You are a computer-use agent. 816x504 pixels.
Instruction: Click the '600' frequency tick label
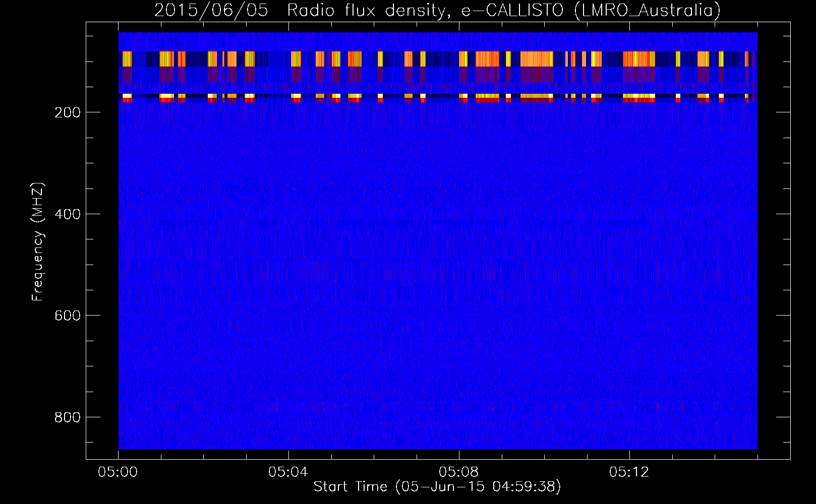pyautogui.click(x=68, y=316)
